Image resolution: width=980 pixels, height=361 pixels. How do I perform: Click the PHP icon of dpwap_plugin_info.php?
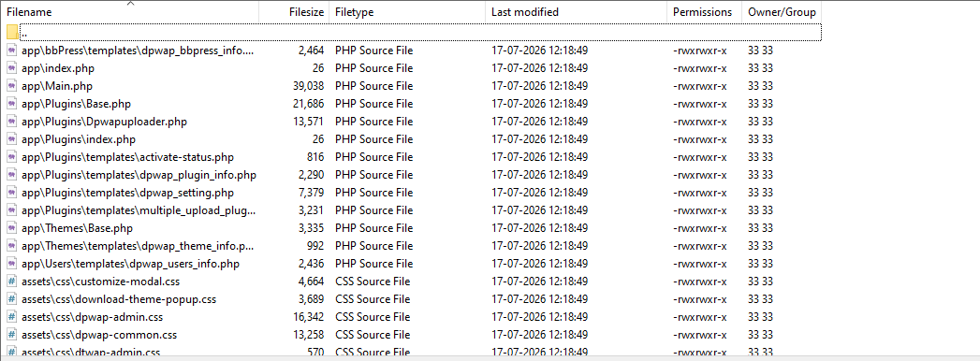point(12,175)
